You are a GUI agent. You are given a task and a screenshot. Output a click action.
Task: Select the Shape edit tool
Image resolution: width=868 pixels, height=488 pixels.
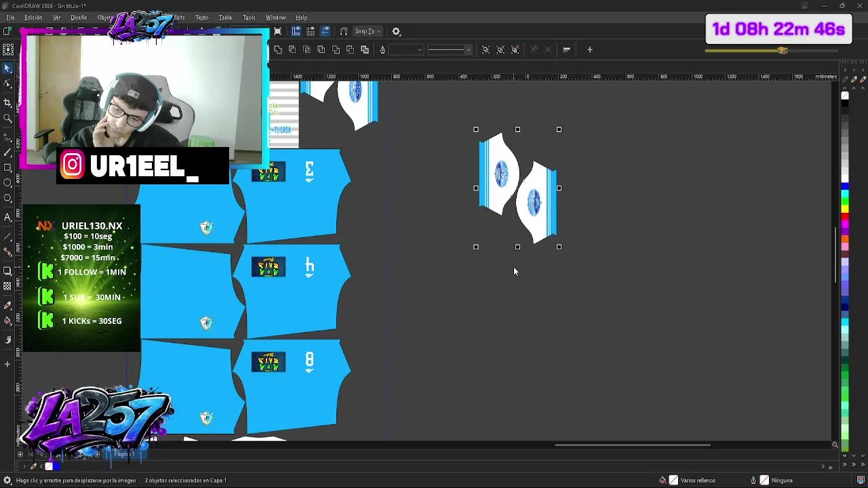pyautogui.click(x=7, y=84)
